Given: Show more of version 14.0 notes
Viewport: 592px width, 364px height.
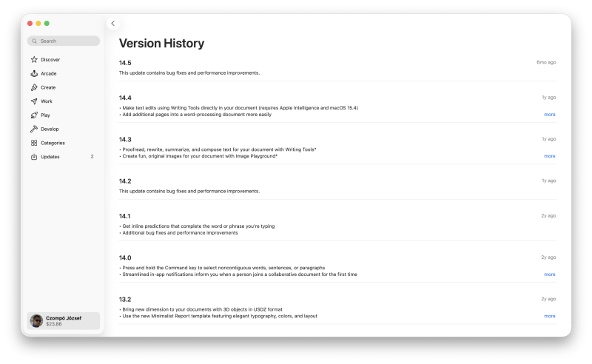Looking at the screenshot, I should [x=549, y=274].
